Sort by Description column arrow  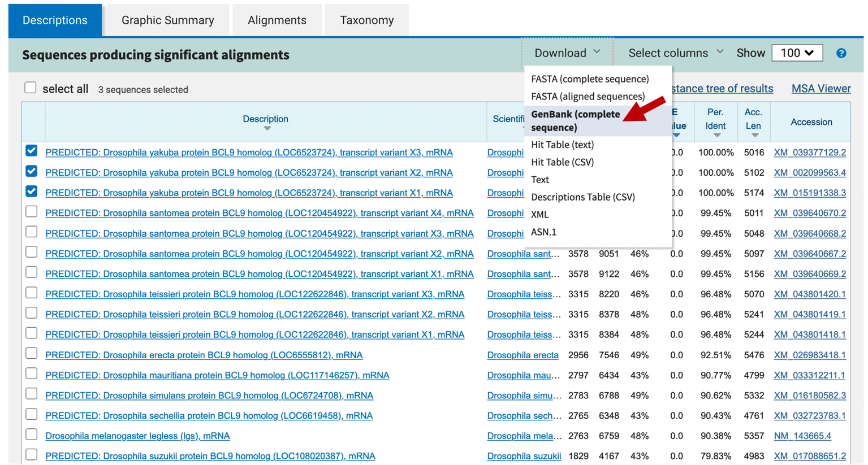267,129
